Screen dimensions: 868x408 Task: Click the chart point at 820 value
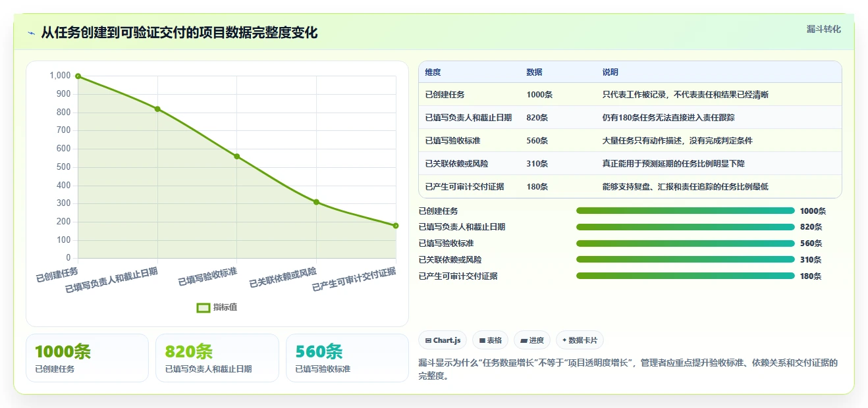click(x=157, y=109)
